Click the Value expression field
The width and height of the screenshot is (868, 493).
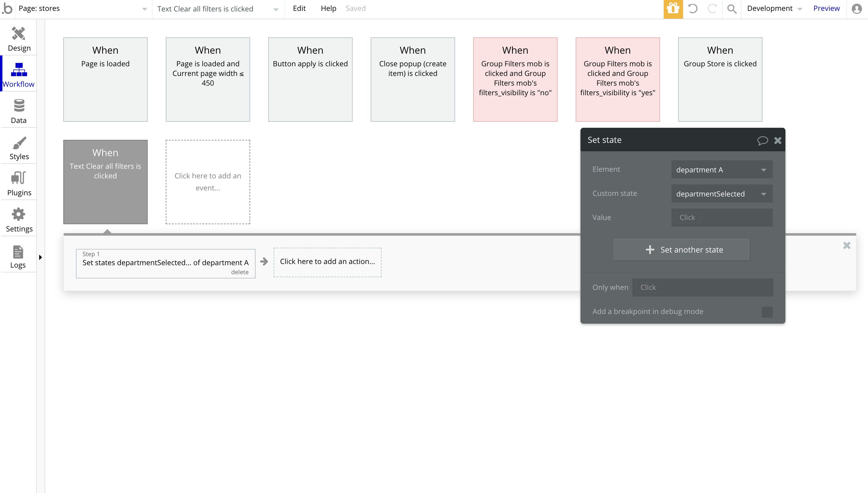(722, 217)
